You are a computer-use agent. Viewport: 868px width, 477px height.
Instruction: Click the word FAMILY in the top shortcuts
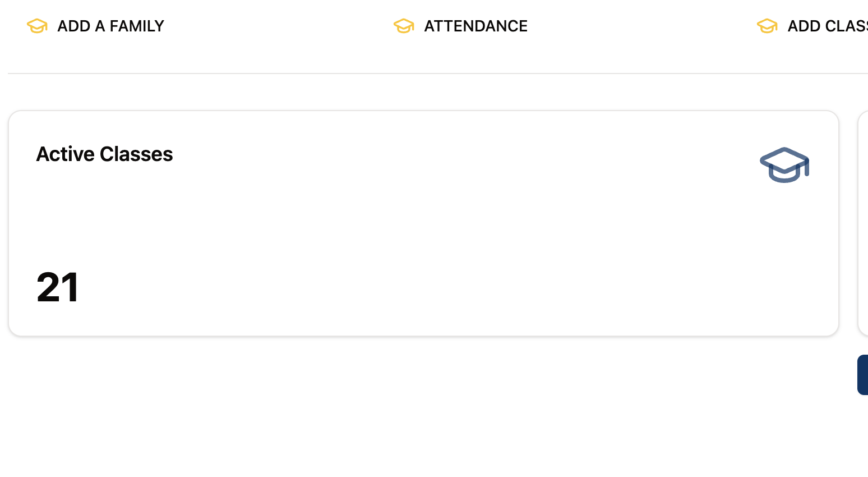137,26
